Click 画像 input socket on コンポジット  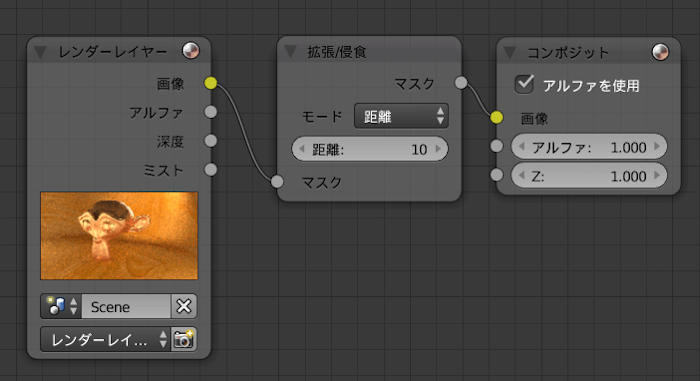pyautogui.click(x=496, y=117)
